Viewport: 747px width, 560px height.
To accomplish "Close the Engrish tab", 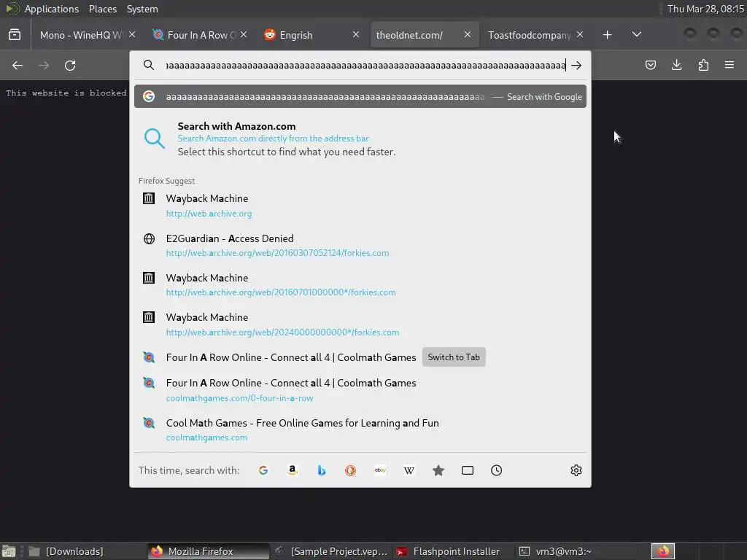I will pos(356,35).
